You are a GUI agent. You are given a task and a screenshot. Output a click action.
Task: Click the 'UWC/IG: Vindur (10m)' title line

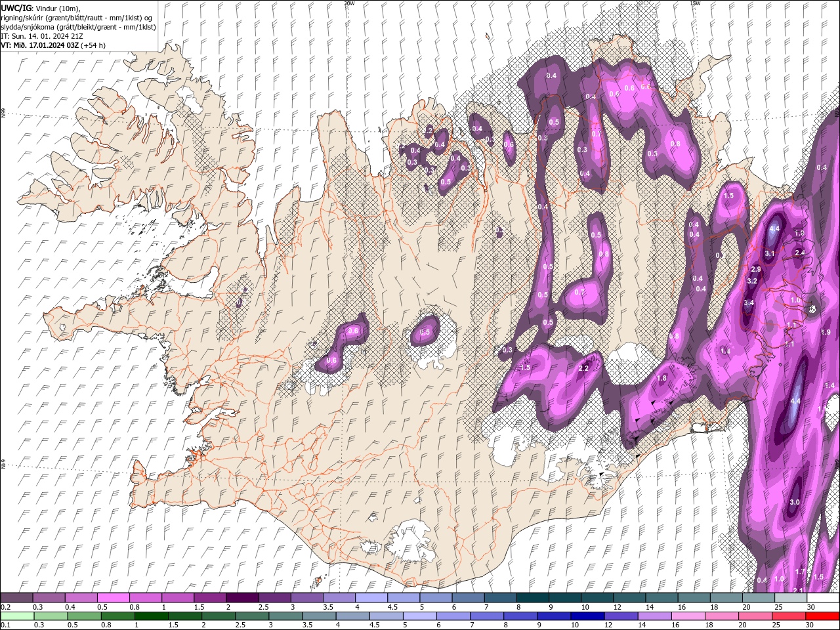(41, 7)
